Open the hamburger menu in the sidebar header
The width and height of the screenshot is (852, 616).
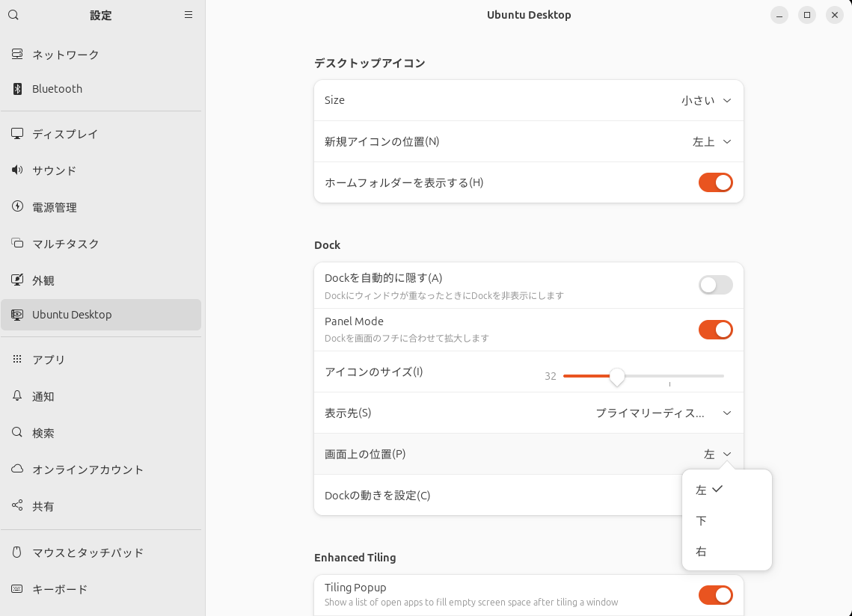189,15
